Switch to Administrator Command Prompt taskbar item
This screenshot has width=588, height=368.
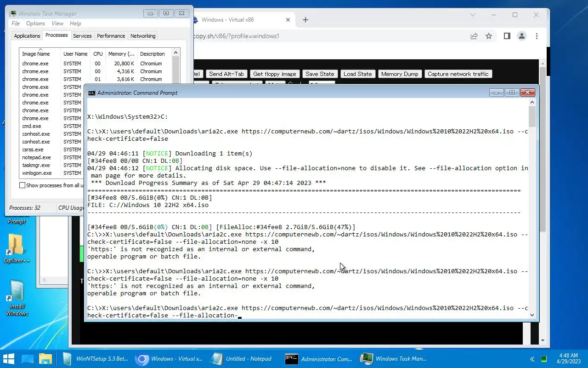318,359
